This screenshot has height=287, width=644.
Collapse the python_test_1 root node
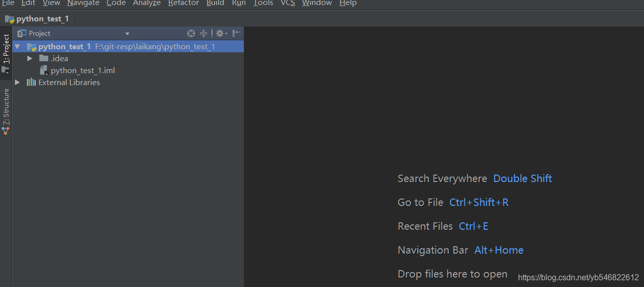(17, 47)
